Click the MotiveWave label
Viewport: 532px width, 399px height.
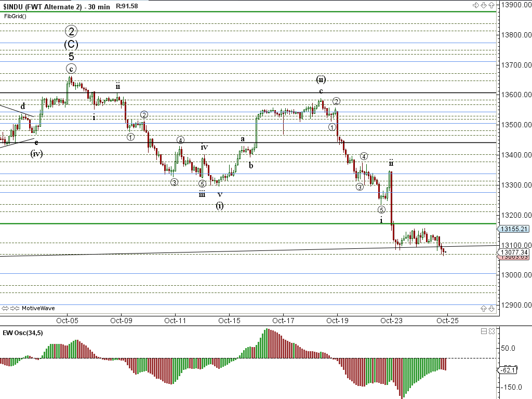(38, 308)
